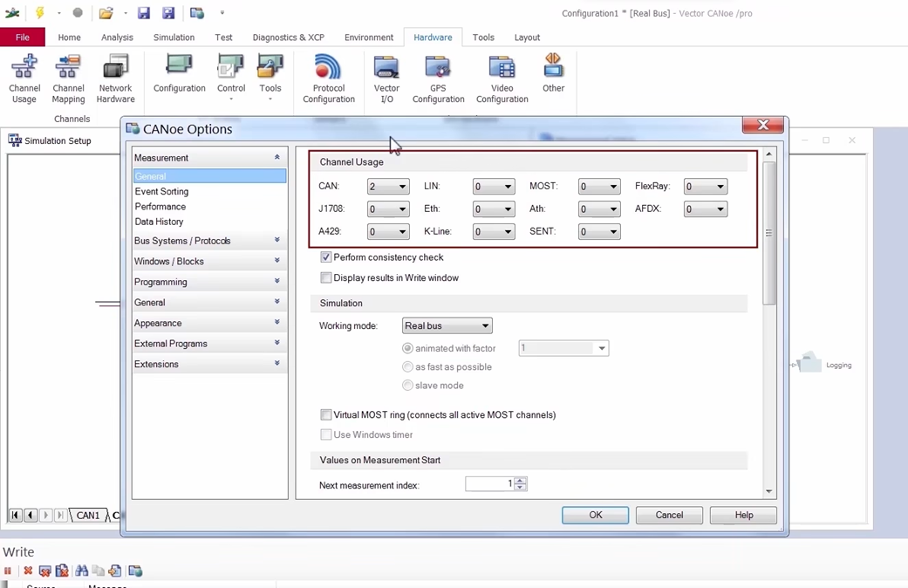Click scroll down arrow in options panel

[x=769, y=490]
